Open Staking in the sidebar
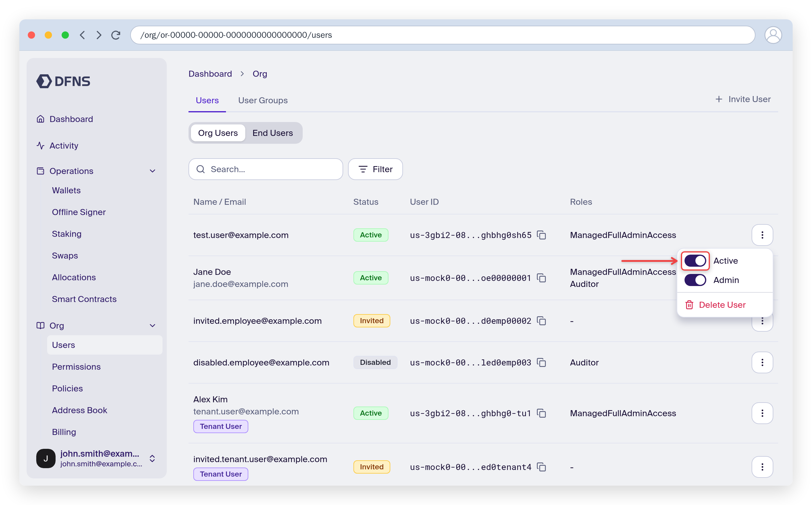812x505 pixels. 66,234
